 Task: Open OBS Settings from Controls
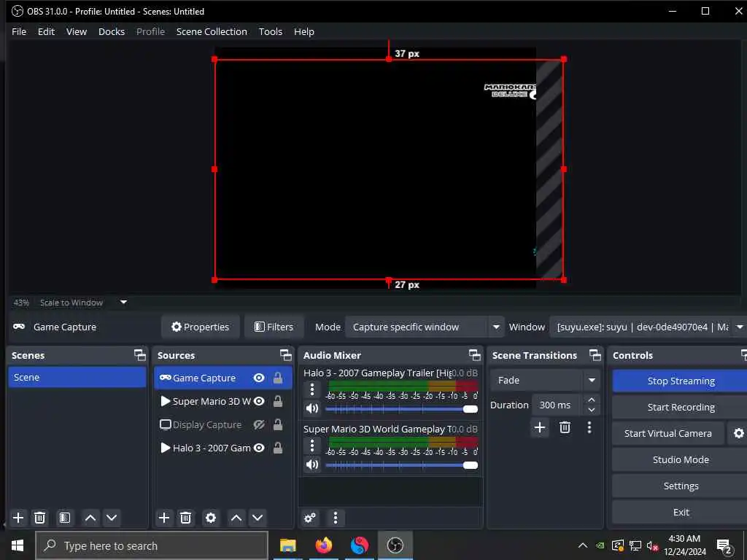pyautogui.click(x=681, y=486)
